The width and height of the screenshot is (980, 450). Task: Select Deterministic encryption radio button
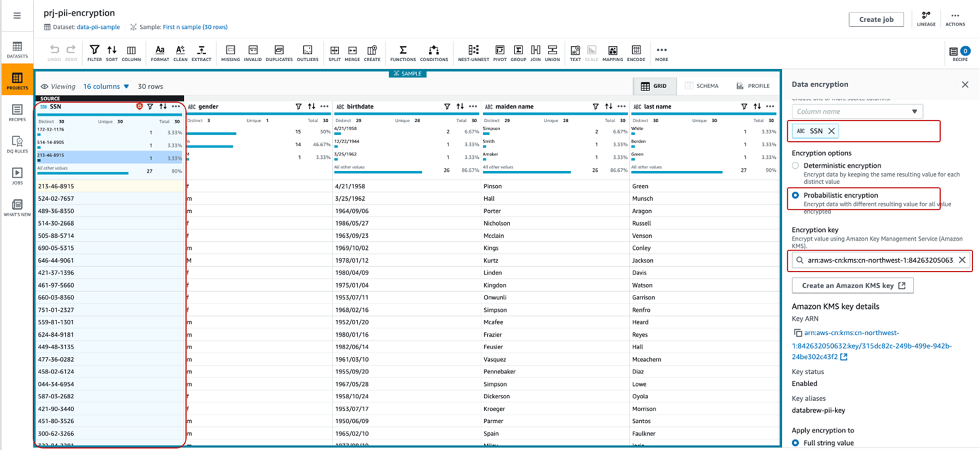pos(795,165)
